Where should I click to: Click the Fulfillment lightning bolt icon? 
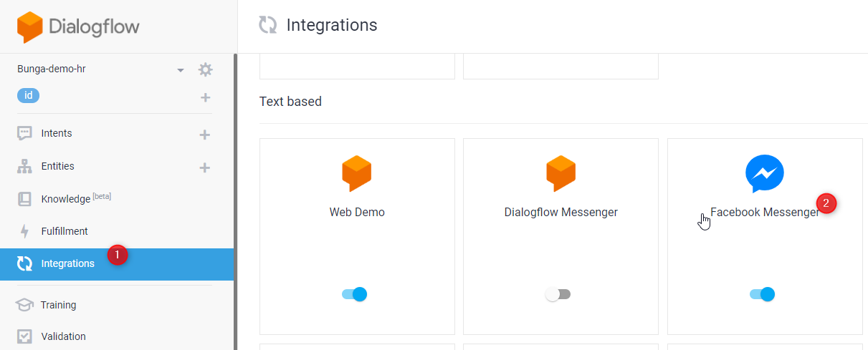[x=24, y=231]
